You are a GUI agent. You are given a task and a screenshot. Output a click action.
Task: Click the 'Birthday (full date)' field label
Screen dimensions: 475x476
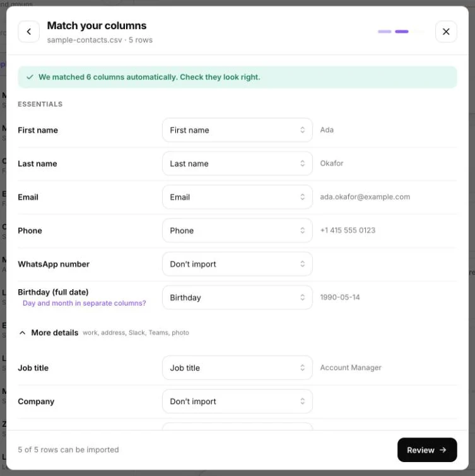(x=53, y=292)
